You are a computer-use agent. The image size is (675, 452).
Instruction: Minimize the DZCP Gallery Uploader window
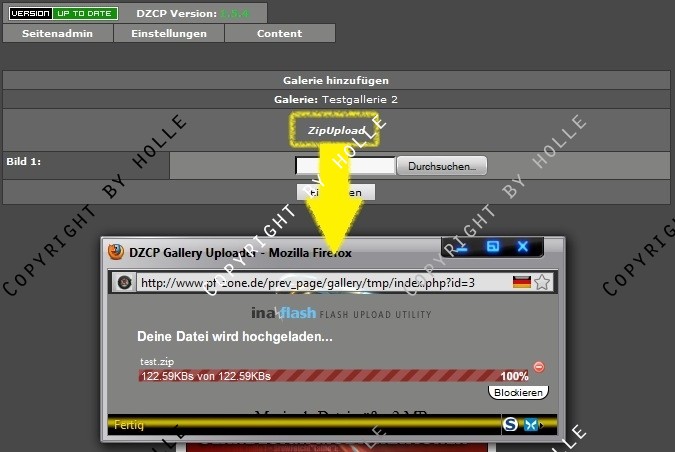click(463, 246)
